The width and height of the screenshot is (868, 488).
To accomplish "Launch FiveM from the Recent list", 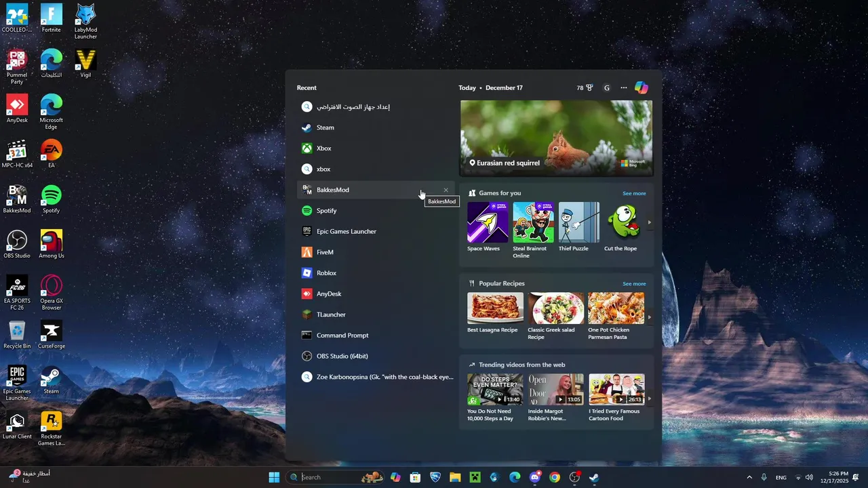I will (x=376, y=252).
